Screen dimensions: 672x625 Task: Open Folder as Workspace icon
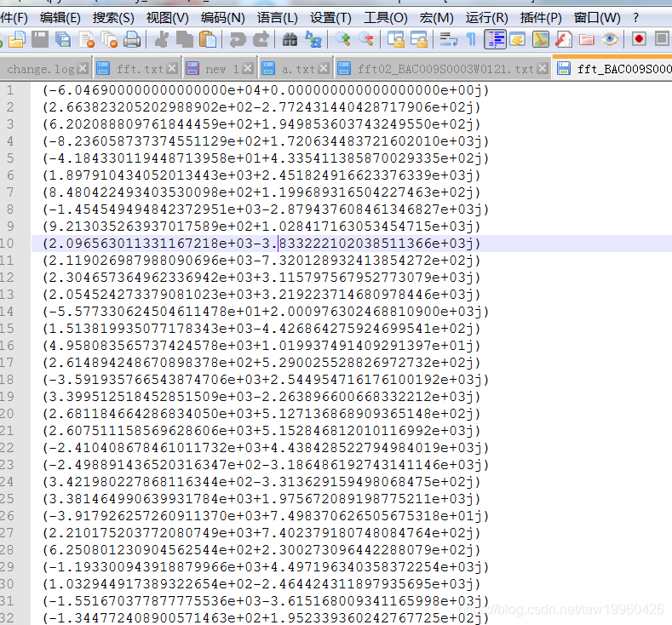pyautogui.click(x=586, y=40)
